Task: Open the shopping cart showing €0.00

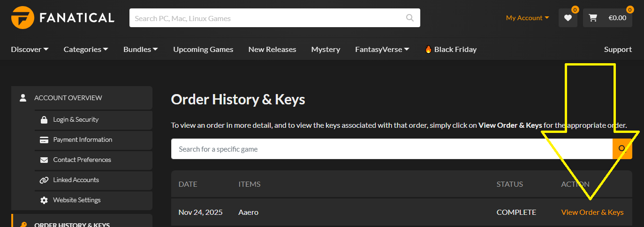Action: (x=607, y=18)
